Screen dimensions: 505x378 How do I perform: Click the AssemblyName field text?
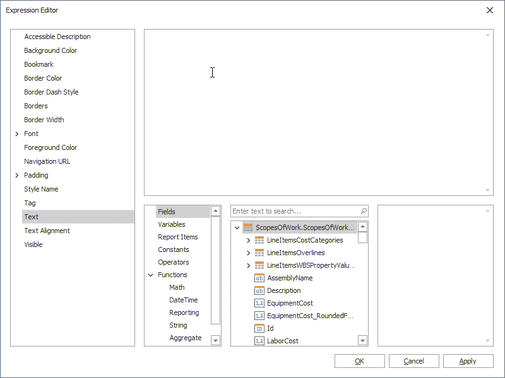[x=290, y=278]
